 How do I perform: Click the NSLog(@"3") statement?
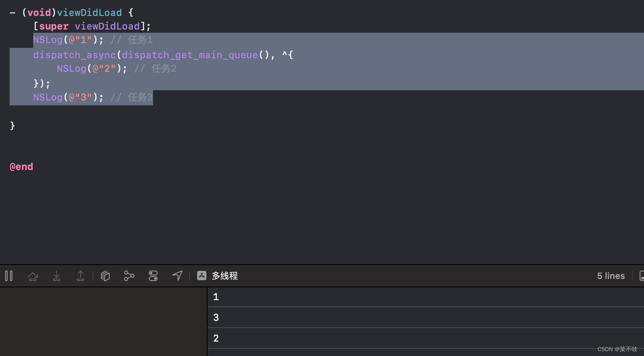click(x=68, y=97)
